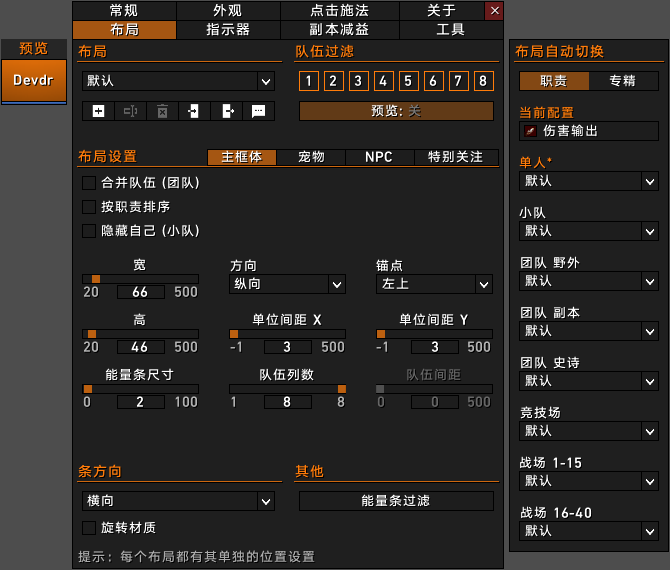Screen dimensions: 670x570
Task: Click the 高 height value input field
Action: click(140, 347)
